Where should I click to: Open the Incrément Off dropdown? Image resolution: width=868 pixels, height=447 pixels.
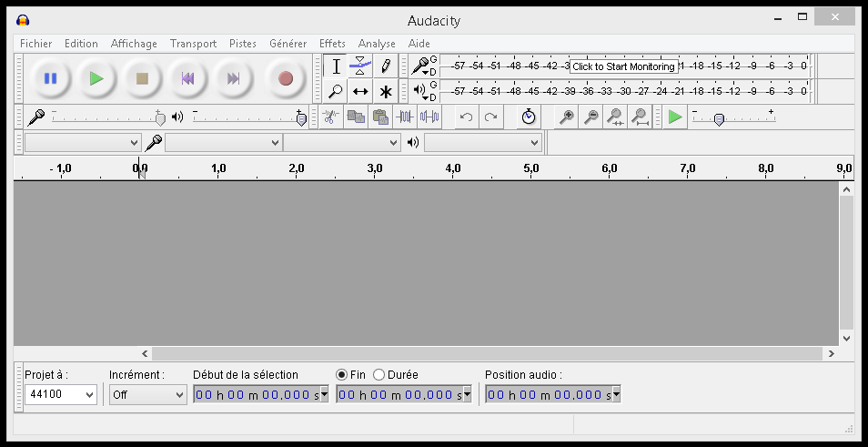[x=147, y=394]
